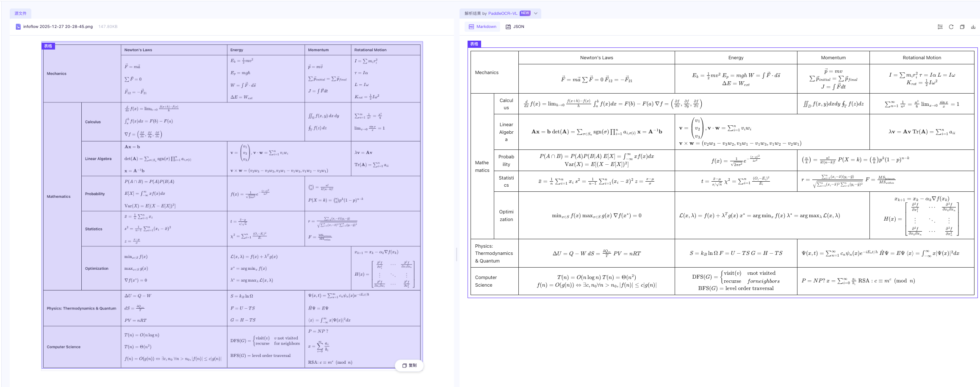This screenshot has width=980, height=387.
Task: Expand the PaddleOCR-VL model dropdown
Action: click(536, 13)
